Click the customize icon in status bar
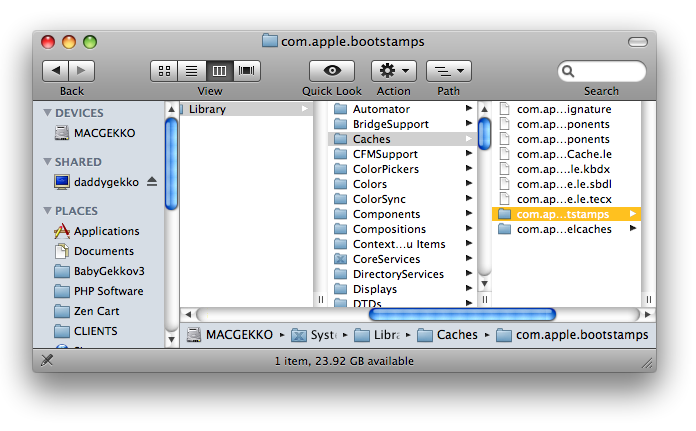The height and width of the screenshot is (431, 696). tap(47, 360)
